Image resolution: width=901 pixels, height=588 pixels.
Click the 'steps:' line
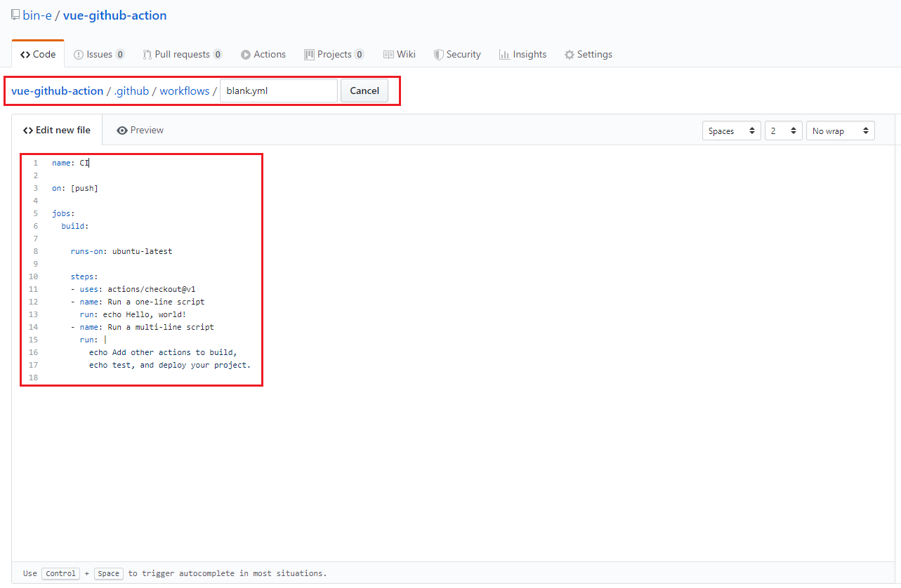[84, 276]
